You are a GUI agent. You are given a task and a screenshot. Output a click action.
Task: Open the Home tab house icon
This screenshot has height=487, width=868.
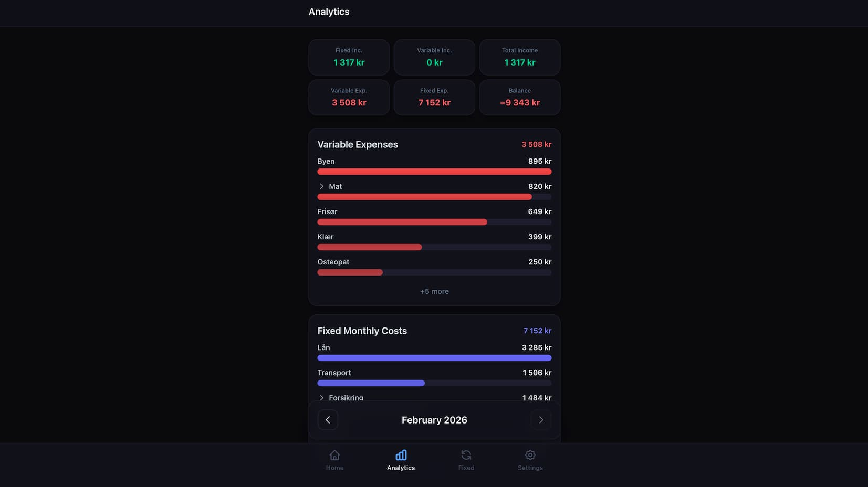tap(334, 455)
